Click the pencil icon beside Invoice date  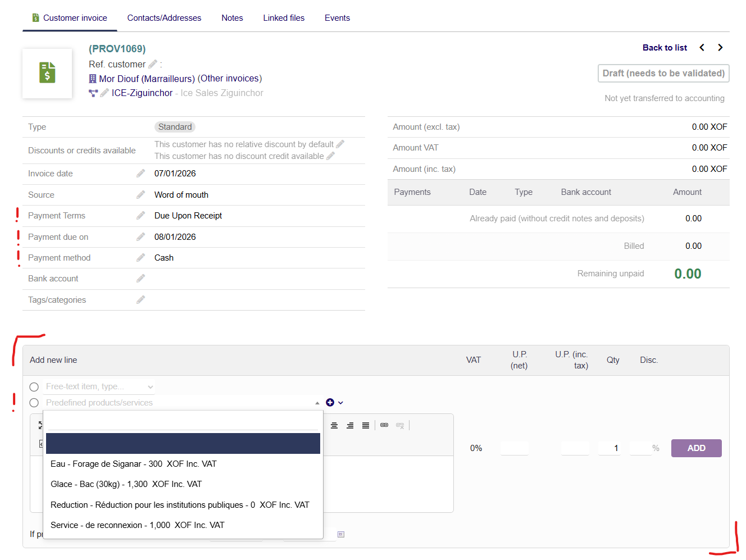(140, 174)
